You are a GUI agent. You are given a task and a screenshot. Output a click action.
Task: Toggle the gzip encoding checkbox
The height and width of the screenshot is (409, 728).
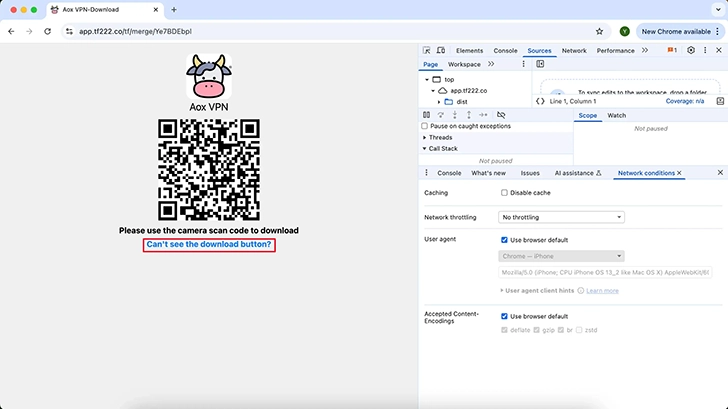tap(536, 330)
